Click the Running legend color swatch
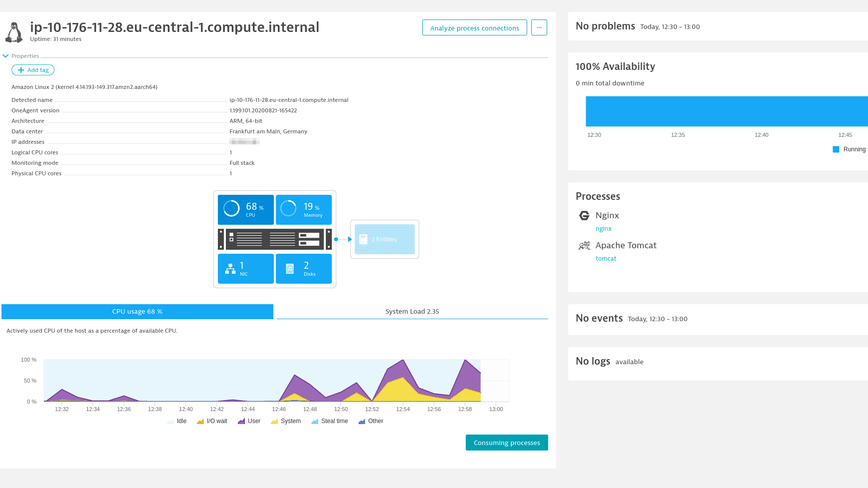 coord(836,149)
